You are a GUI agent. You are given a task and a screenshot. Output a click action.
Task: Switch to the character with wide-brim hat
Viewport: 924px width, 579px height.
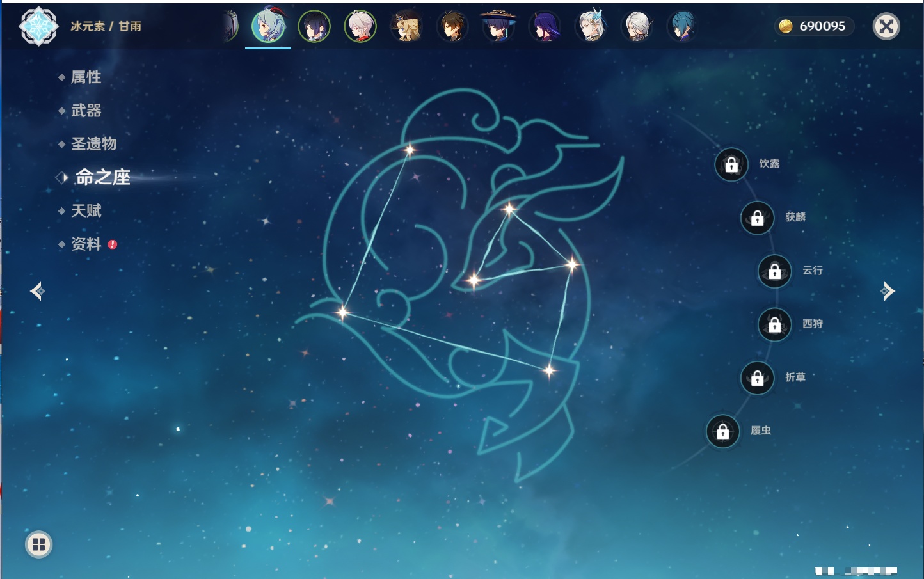[498, 26]
